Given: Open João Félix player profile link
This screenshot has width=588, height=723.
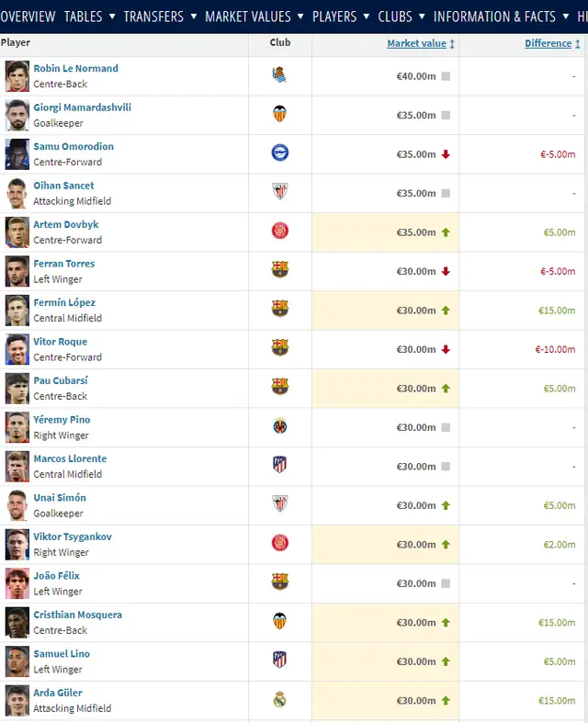Looking at the screenshot, I should [56, 575].
